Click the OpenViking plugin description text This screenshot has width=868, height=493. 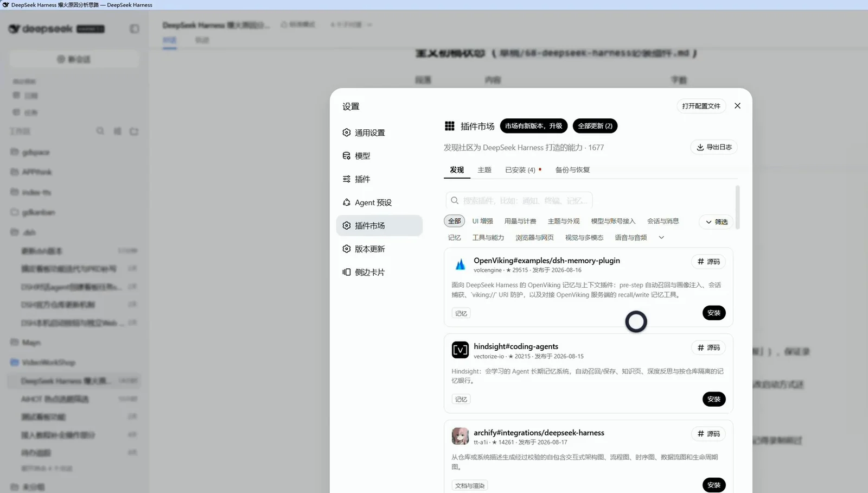[586, 290]
